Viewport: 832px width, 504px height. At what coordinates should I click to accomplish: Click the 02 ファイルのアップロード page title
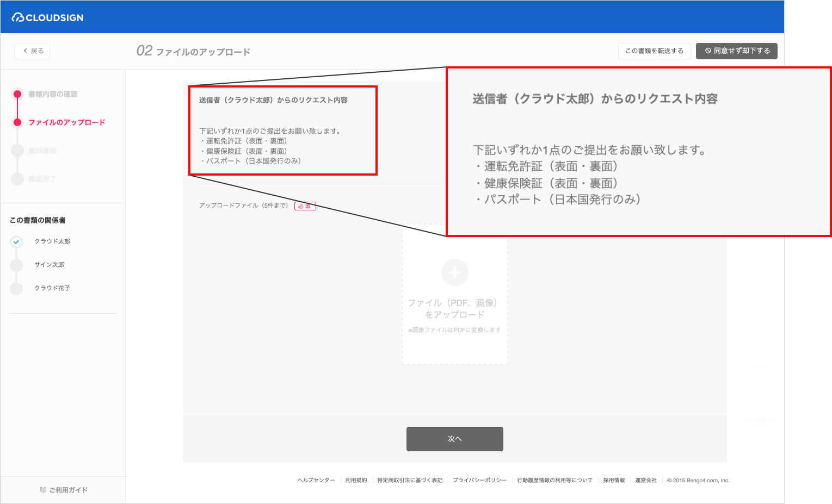(193, 51)
